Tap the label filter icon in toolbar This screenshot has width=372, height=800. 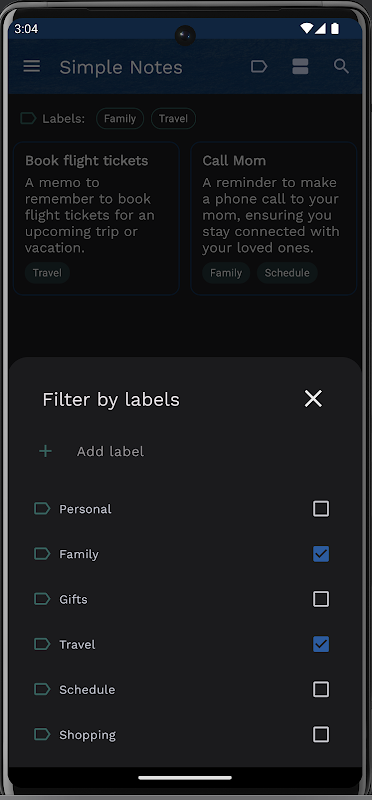tap(259, 66)
